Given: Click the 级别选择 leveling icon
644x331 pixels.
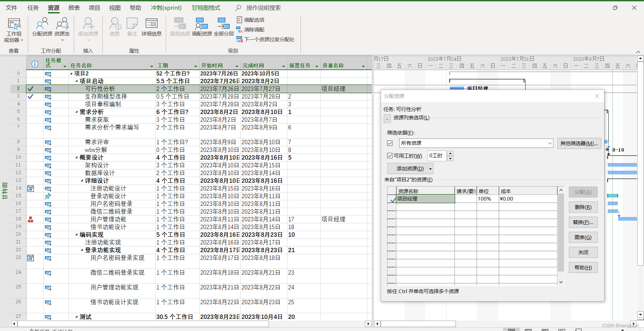Looking at the screenshot, I should click(x=180, y=27).
